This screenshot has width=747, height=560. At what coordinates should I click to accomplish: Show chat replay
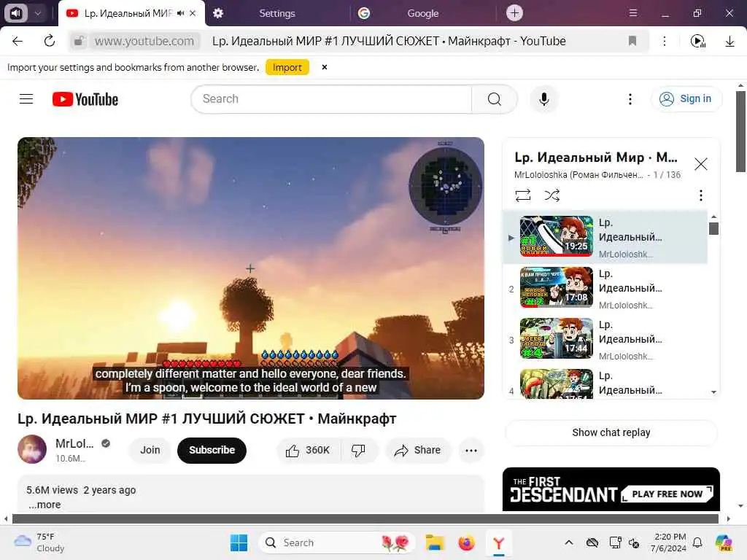click(611, 432)
